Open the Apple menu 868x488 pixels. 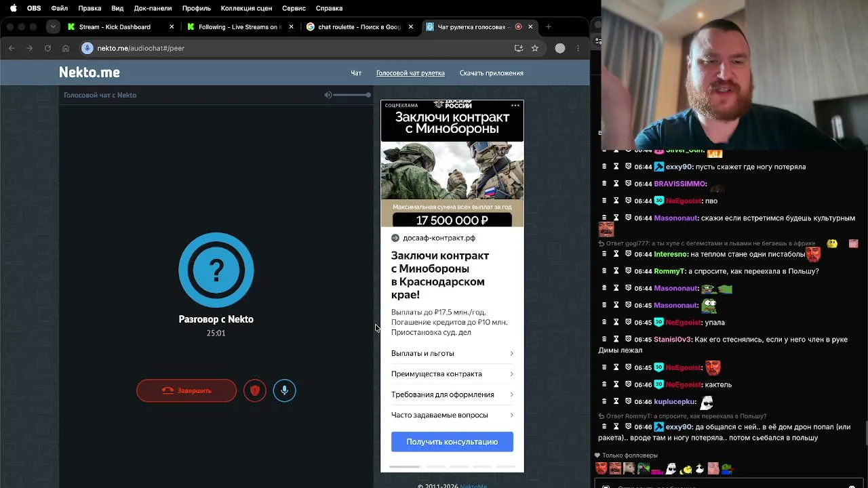click(13, 8)
